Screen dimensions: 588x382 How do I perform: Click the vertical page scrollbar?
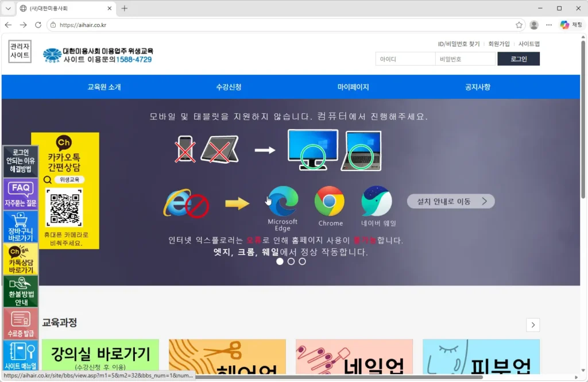pyautogui.click(x=583, y=118)
